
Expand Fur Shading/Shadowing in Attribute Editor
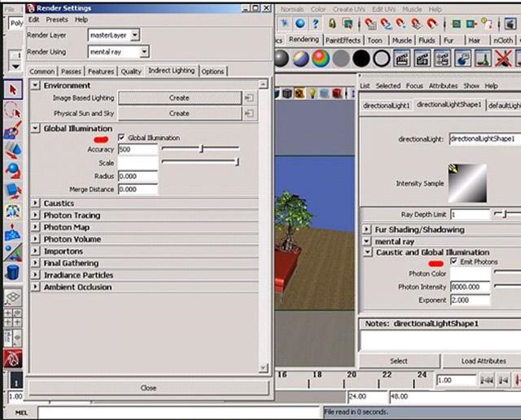[x=366, y=230]
